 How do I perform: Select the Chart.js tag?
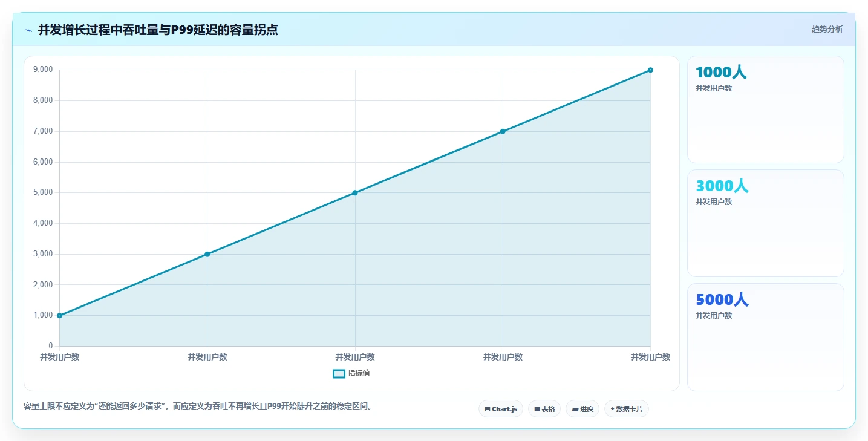click(x=501, y=409)
